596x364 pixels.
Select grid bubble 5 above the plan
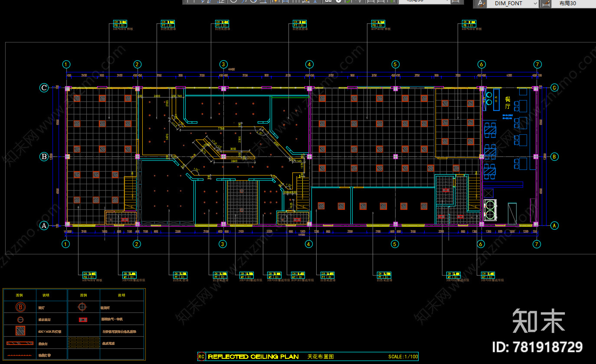[x=395, y=64]
